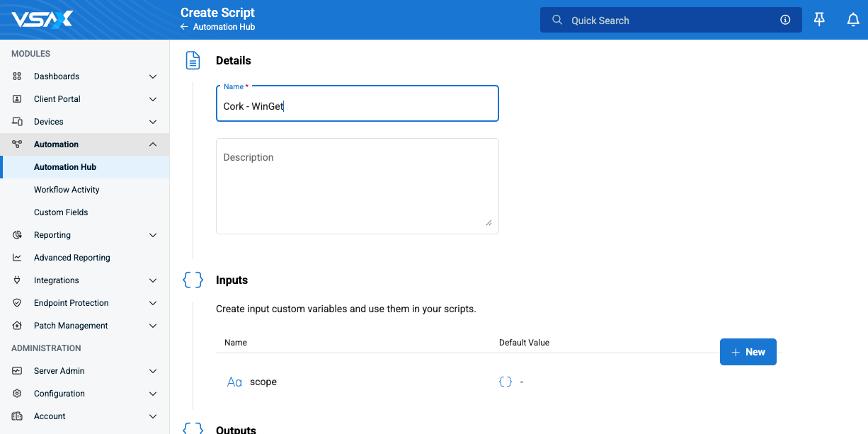Image resolution: width=868 pixels, height=434 pixels.
Task: Click the Dashboards grid icon
Action: point(17,76)
